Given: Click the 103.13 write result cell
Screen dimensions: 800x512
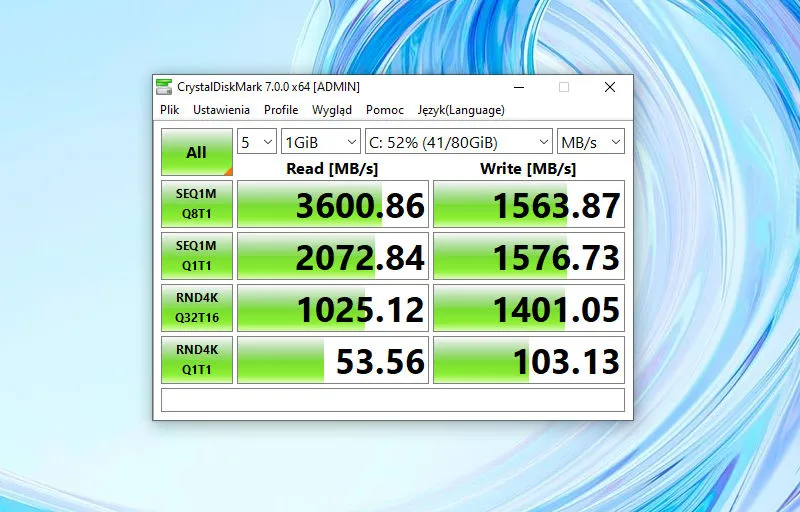Looking at the screenshot, I should [x=529, y=361].
